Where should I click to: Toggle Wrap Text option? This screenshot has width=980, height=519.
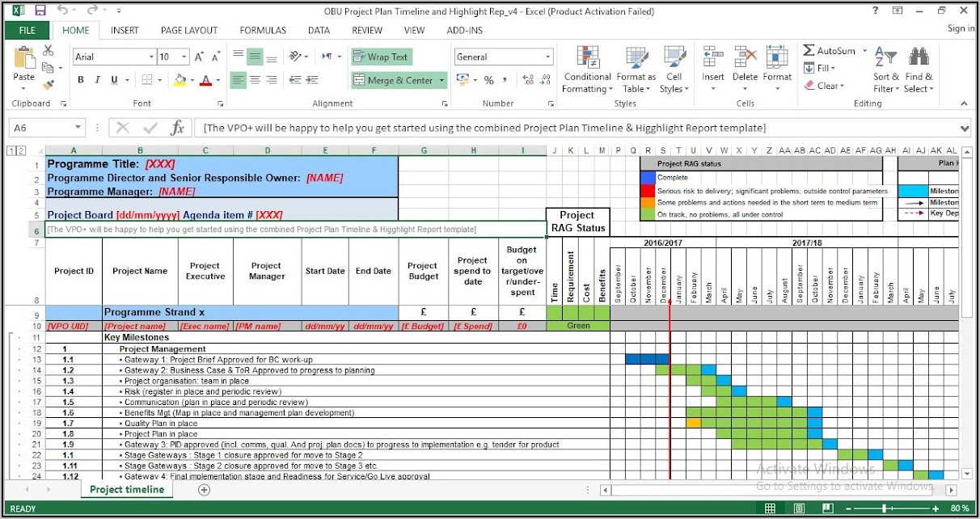(381, 57)
